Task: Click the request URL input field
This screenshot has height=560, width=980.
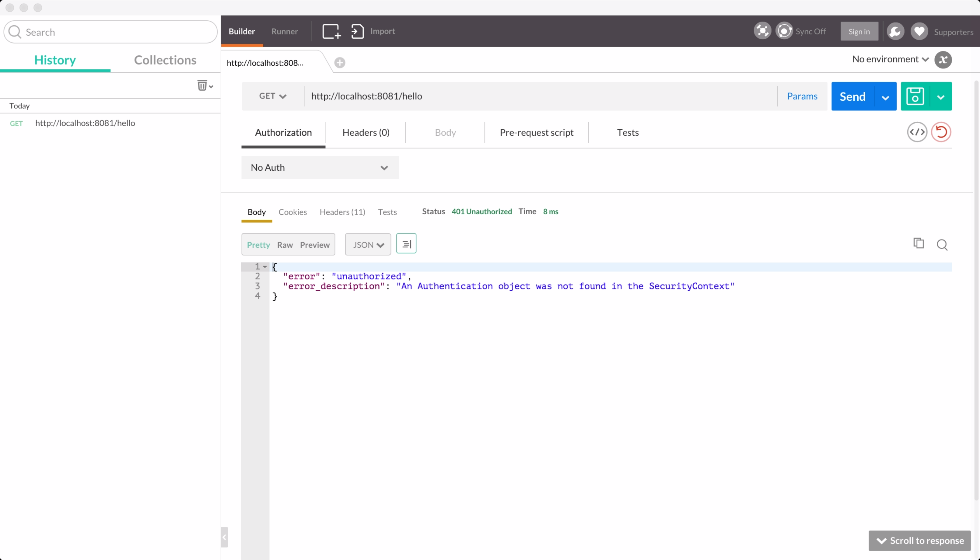Action: click(x=541, y=96)
